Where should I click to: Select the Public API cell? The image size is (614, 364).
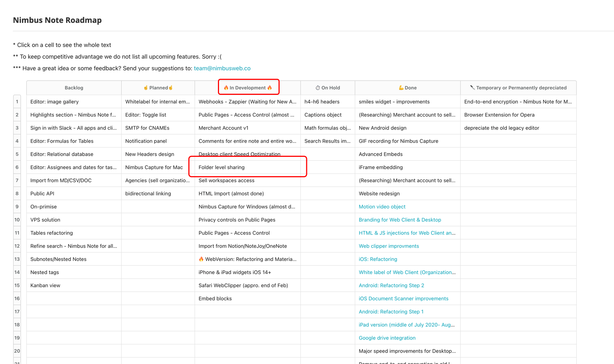coord(74,194)
